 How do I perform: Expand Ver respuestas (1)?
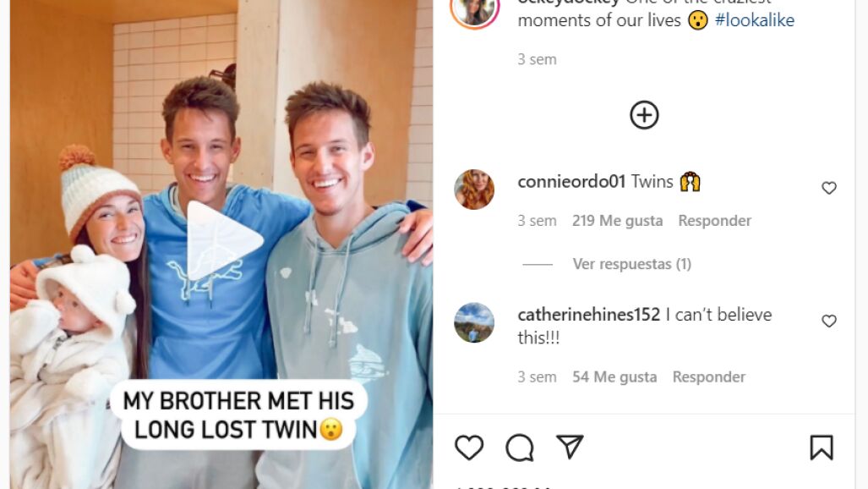point(631,264)
